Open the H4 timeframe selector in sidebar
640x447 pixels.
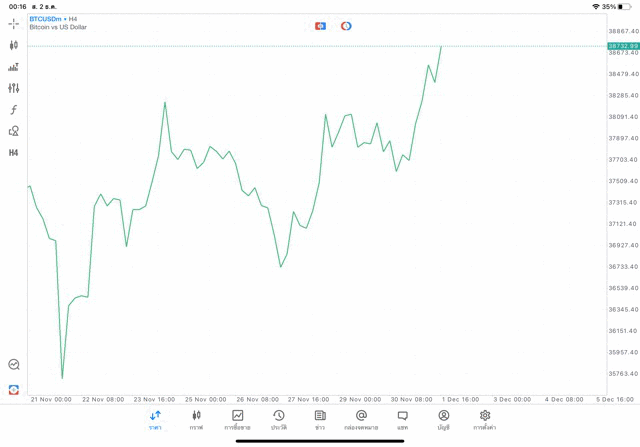click(x=14, y=153)
